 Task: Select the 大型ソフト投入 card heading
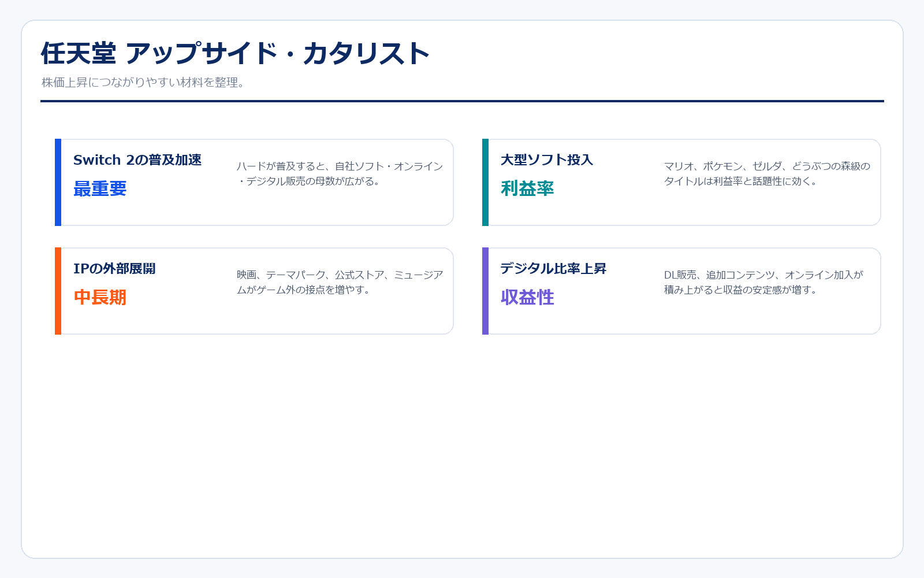[x=547, y=160]
